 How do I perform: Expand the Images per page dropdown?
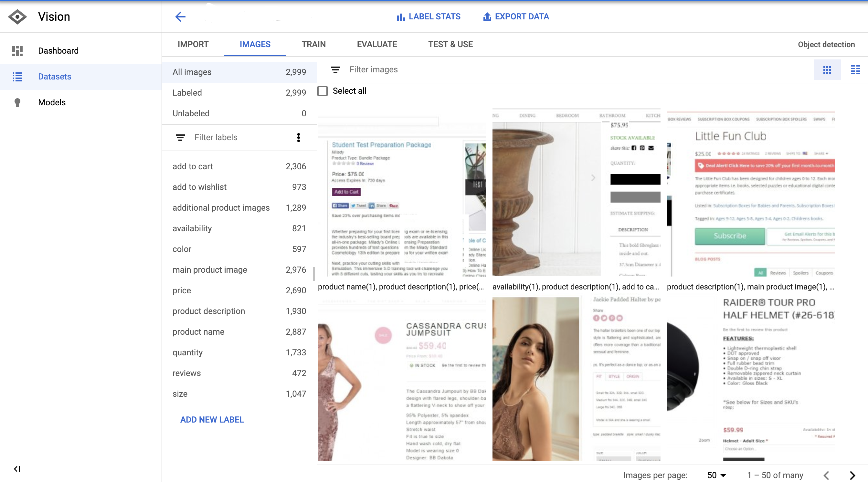(x=716, y=475)
